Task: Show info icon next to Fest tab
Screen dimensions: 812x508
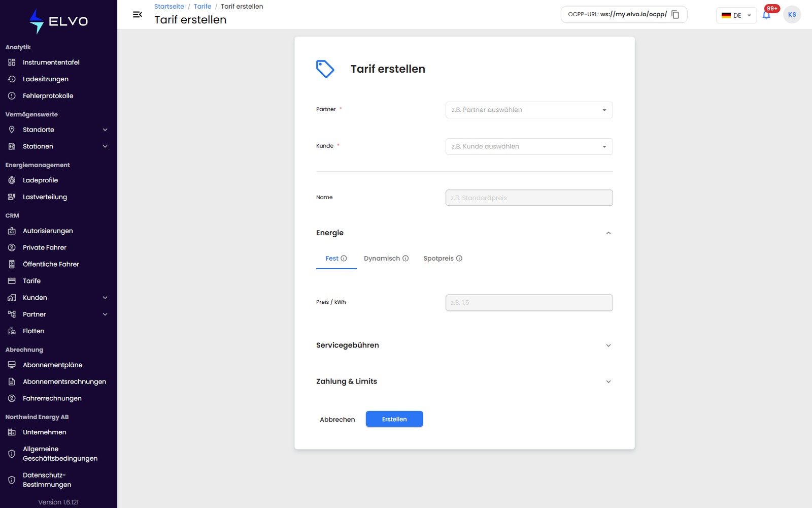Action: coord(344,259)
